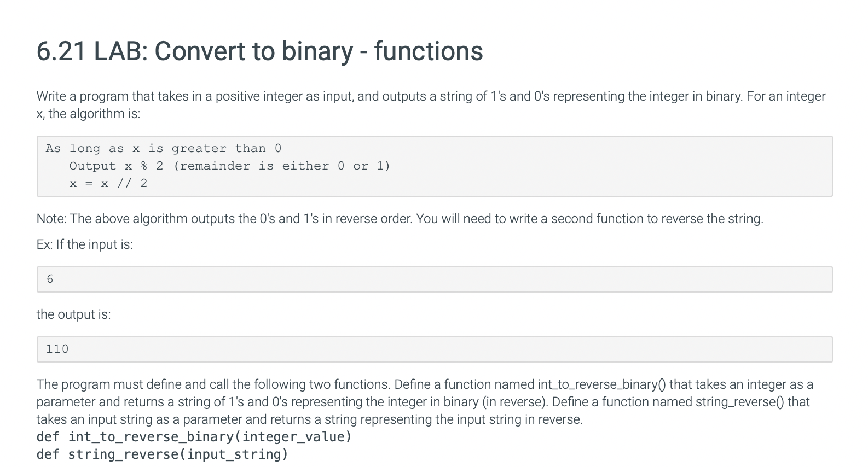Click the "x = x // 2" pseudocode line
The image size is (868, 467).
(x=108, y=184)
